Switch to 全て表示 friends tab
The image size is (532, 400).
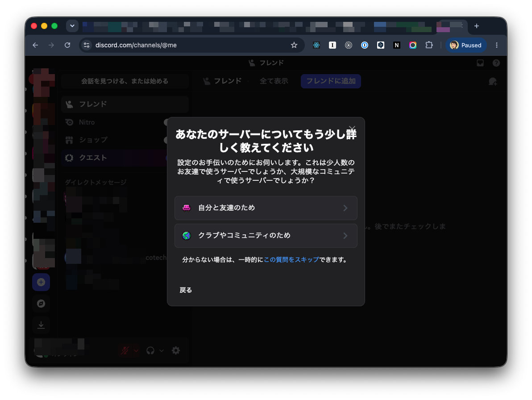point(274,81)
